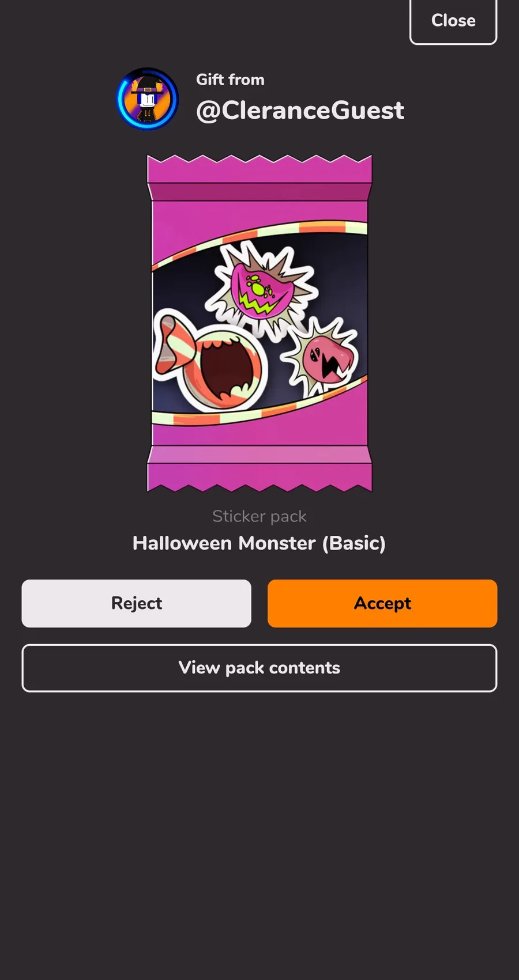The width and height of the screenshot is (519, 980).
Task: Open the @CleranceGuest username link
Action: (x=300, y=110)
